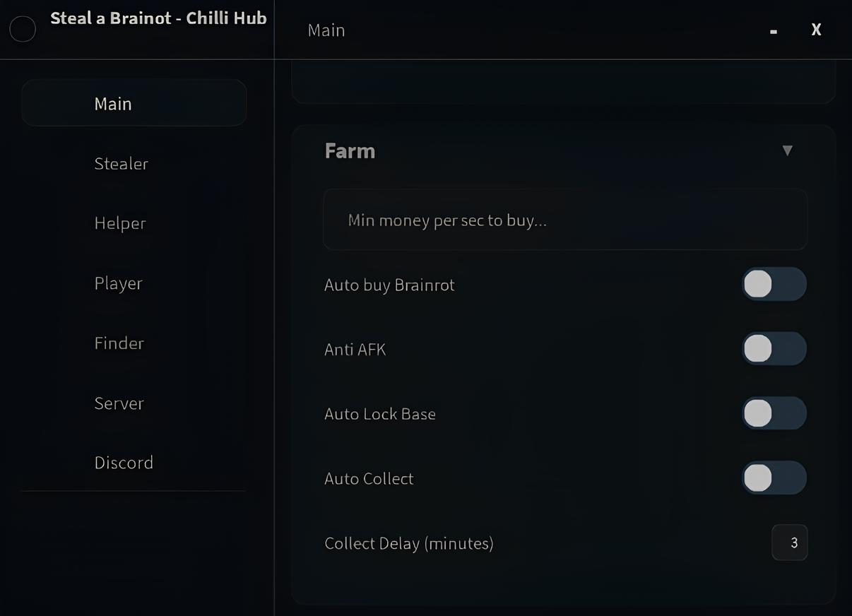
Task: Enable Auto buy Brainrot toggle
Action: point(774,284)
